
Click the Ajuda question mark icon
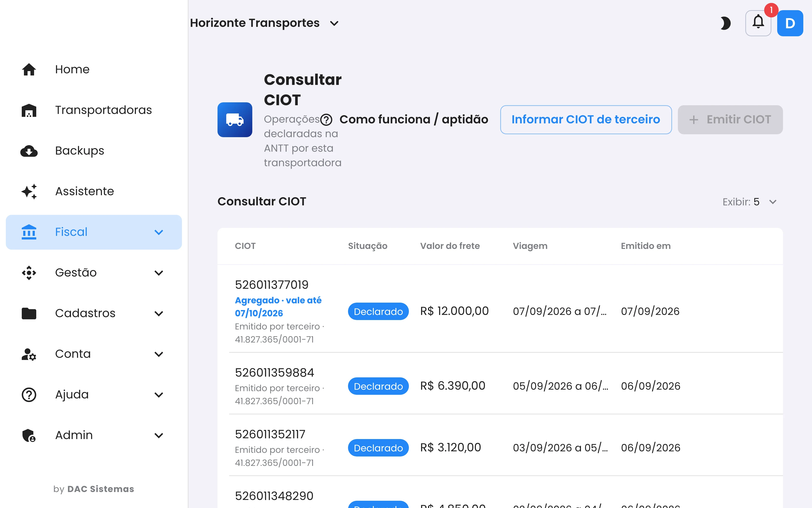click(x=29, y=395)
